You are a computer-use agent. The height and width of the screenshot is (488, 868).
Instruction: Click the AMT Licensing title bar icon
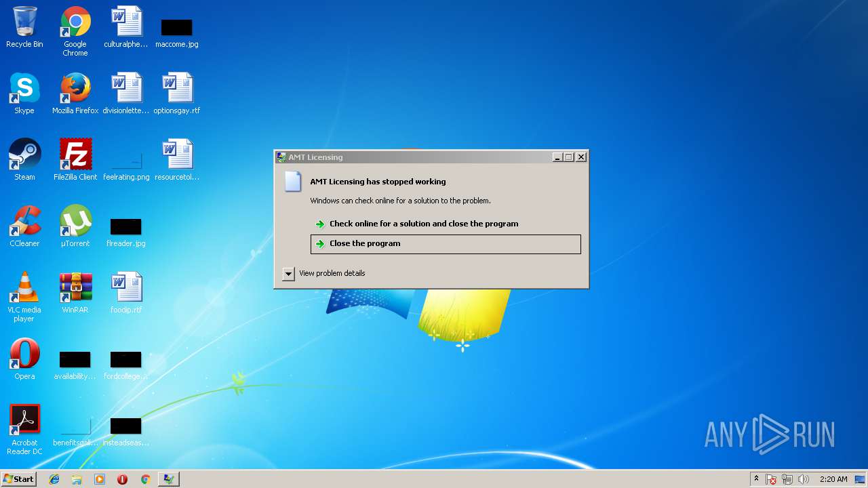pos(281,157)
